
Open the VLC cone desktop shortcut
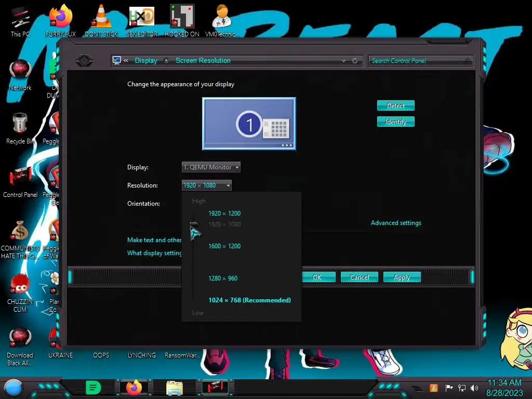(101, 21)
